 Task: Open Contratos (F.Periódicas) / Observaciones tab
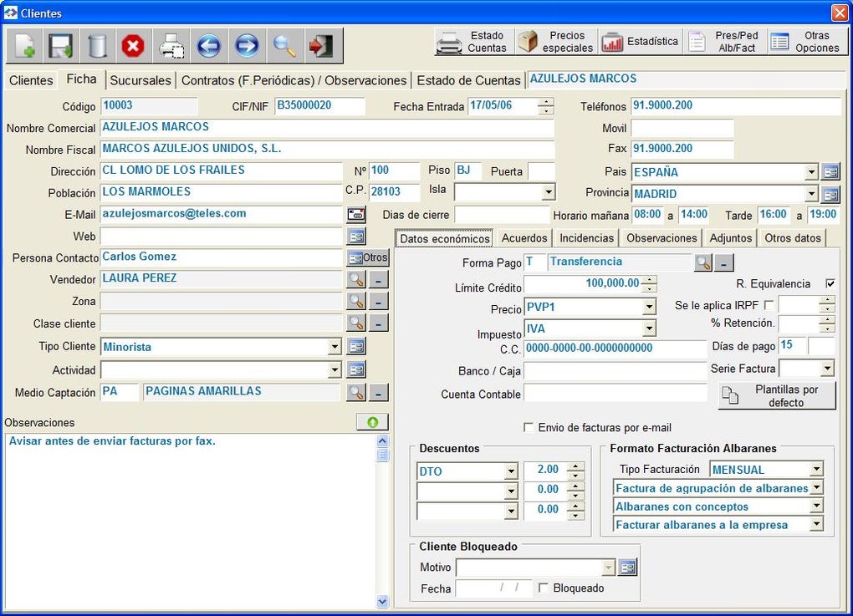click(x=294, y=80)
